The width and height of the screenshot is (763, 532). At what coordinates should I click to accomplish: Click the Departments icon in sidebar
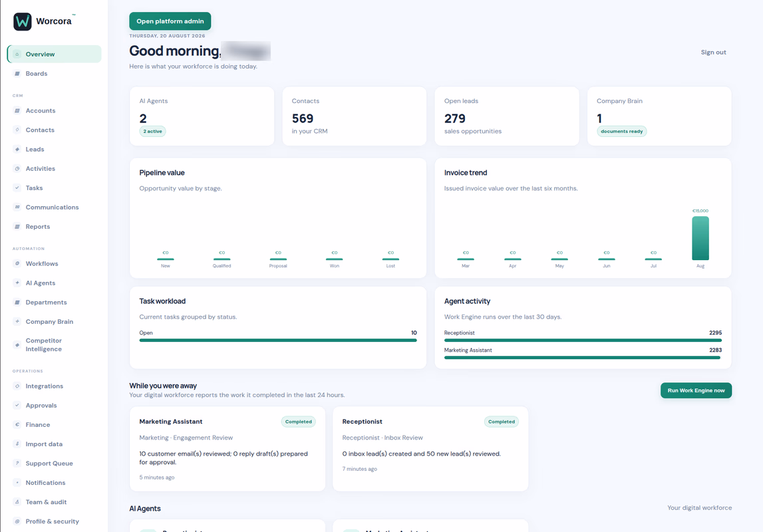17,302
